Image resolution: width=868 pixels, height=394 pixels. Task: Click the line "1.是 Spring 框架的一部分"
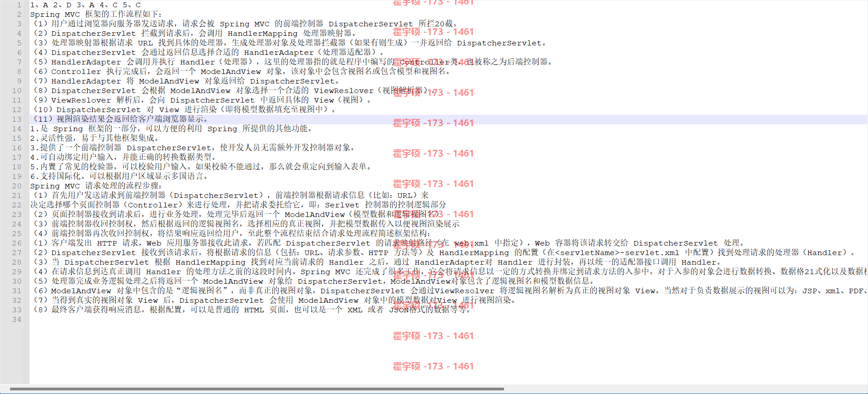pos(172,129)
